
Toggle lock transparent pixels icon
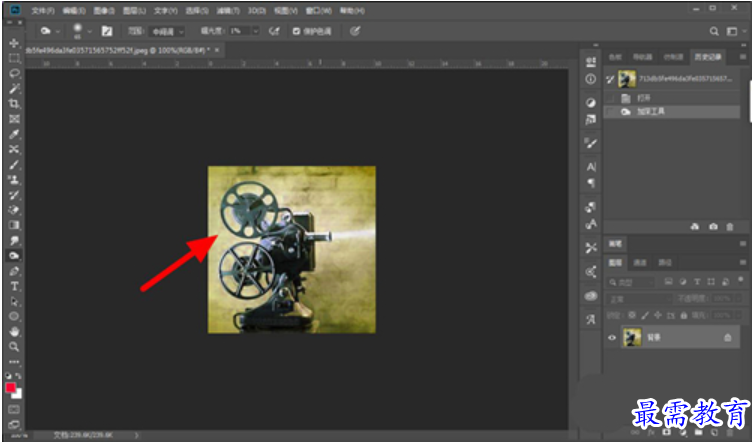pyautogui.click(x=632, y=315)
